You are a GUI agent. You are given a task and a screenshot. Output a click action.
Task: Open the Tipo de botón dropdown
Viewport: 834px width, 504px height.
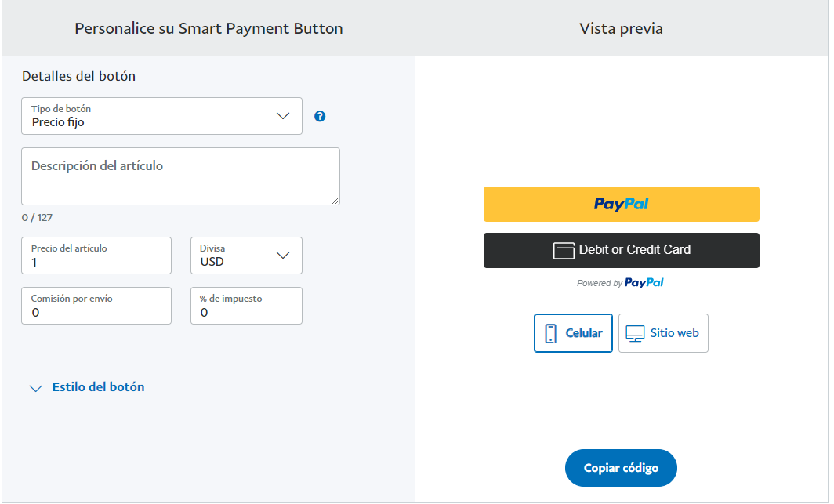(x=161, y=116)
